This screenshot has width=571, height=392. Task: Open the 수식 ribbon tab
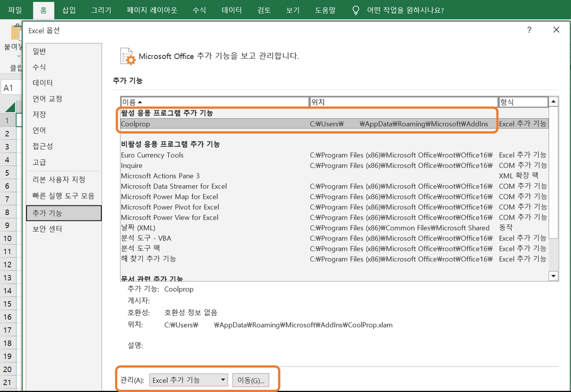click(x=199, y=10)
